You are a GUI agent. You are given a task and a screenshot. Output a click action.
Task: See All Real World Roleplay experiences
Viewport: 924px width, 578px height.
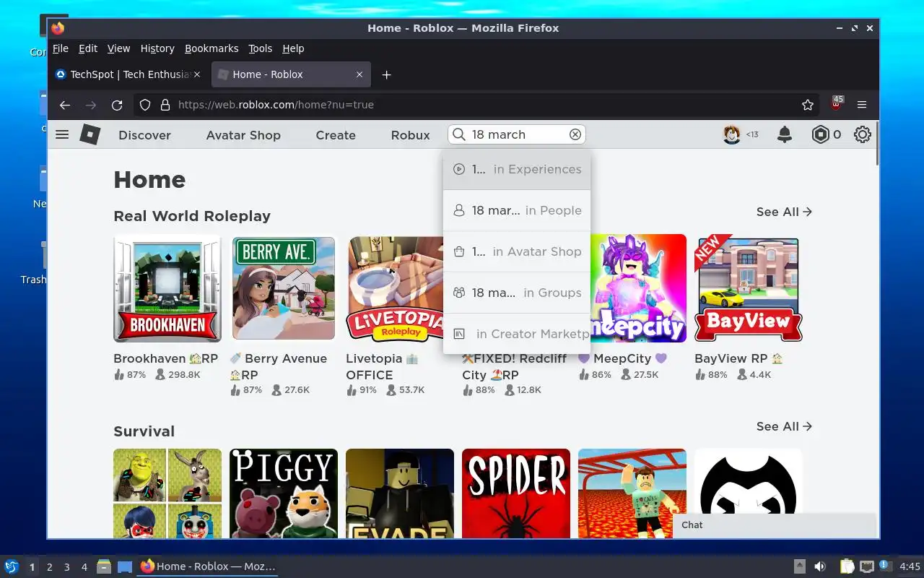(784, 212)
